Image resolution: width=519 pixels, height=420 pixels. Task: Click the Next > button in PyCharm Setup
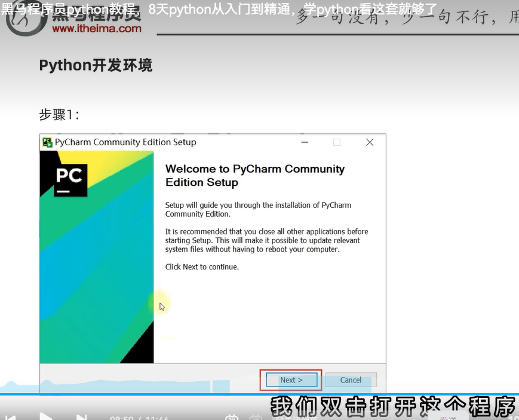point(291,379)
